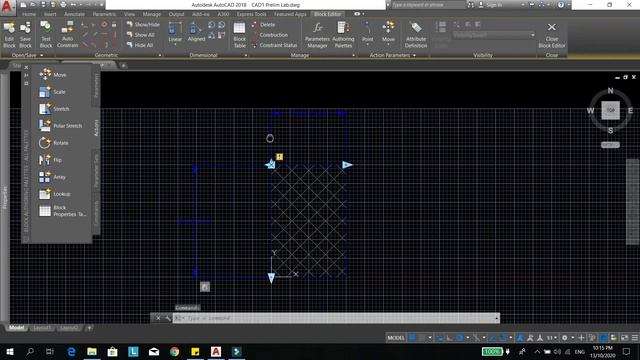
Task: Toggle MODEL space button in status bar
Action: click(x=396, y=338)
